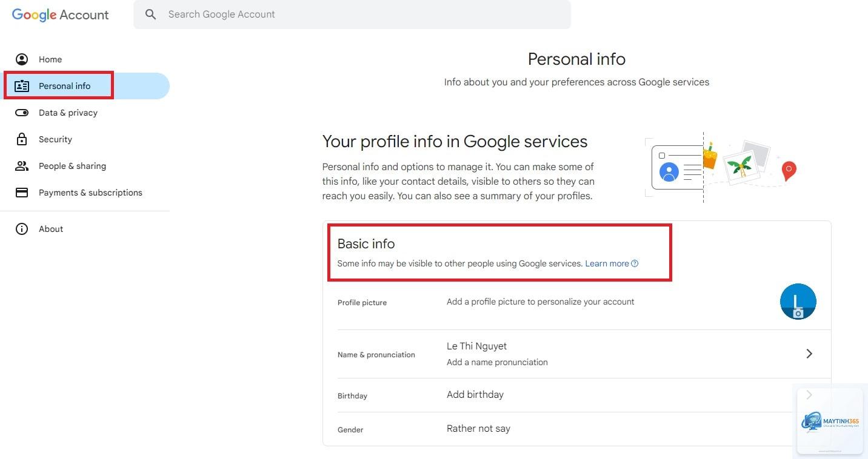The width and height of the screenshot is (868, 459).
Task: Click the Basic info heading
Action: [x=366, y=243]
